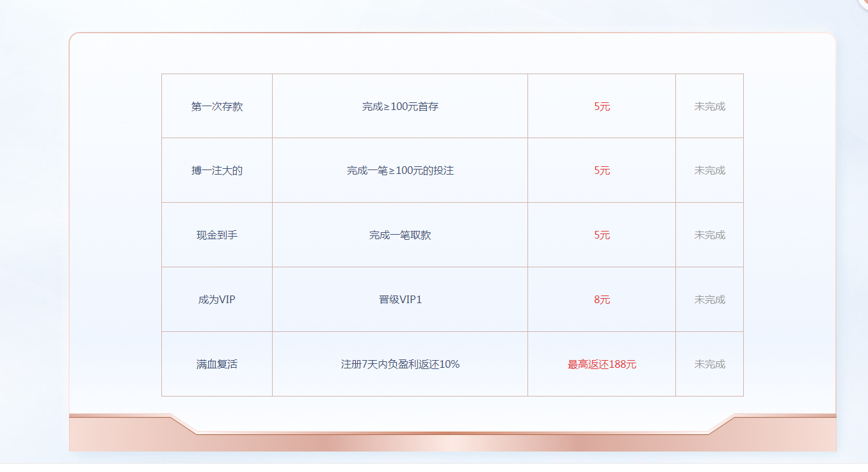The height and width of the screenshot is (472, 868).
Task: Select the 晋级VIP1 requirement text
Action: pos(400,300)
